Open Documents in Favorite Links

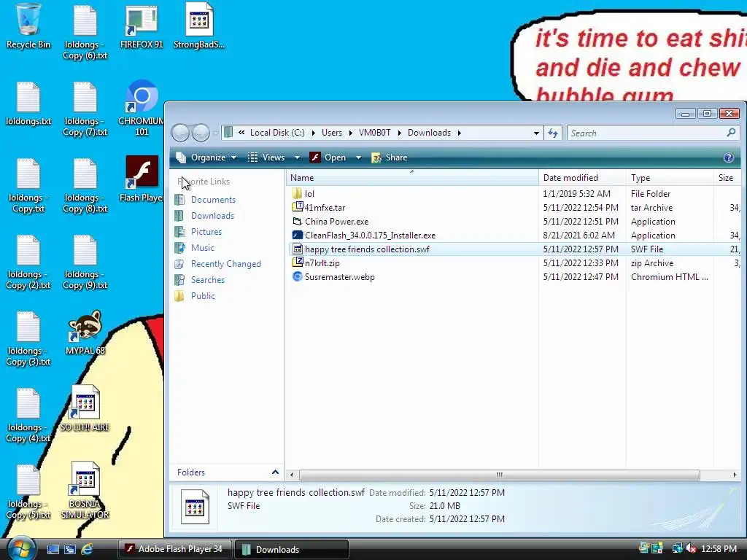coord(213,200)
